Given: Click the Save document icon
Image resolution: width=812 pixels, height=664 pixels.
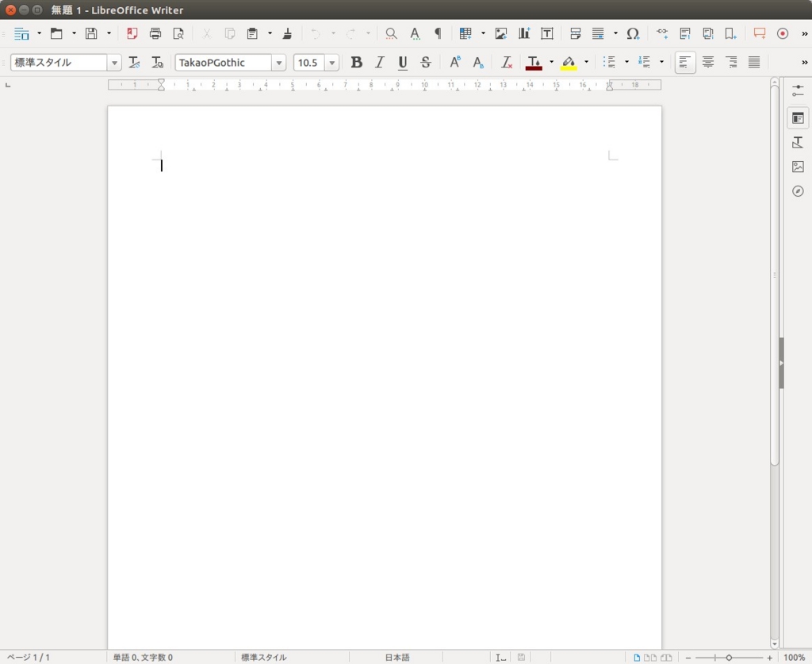Looking at the screenshot, I should pyautogui.click(x=91, y=33).
